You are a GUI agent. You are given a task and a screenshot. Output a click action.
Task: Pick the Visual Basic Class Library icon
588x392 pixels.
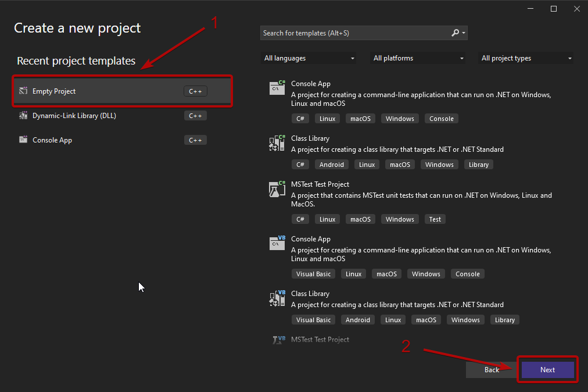click(277, 298)
